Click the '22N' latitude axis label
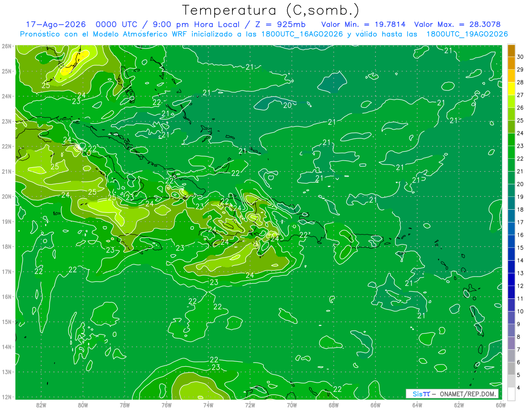The height and width of the screenshot is (411, 532). point(6,146)
